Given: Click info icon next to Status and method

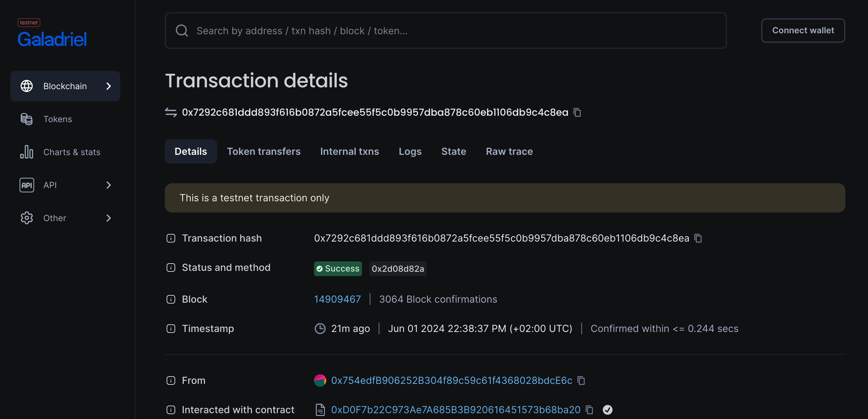Looking at the screenshot, I should point(171,268).
